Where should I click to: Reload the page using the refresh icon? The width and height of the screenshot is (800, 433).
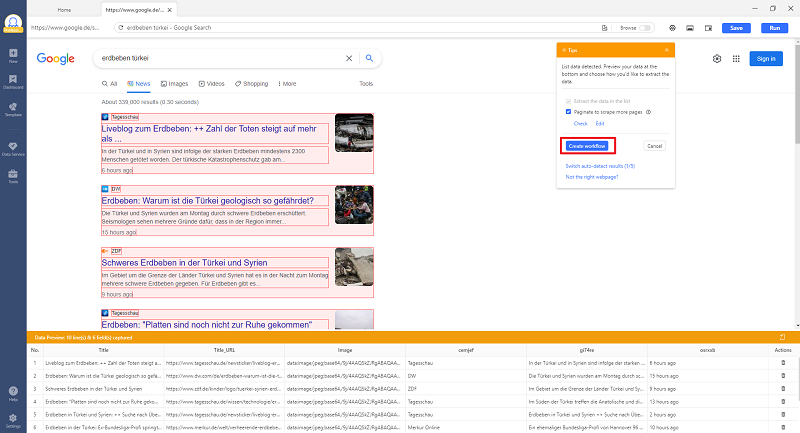[x=121, y=28]
